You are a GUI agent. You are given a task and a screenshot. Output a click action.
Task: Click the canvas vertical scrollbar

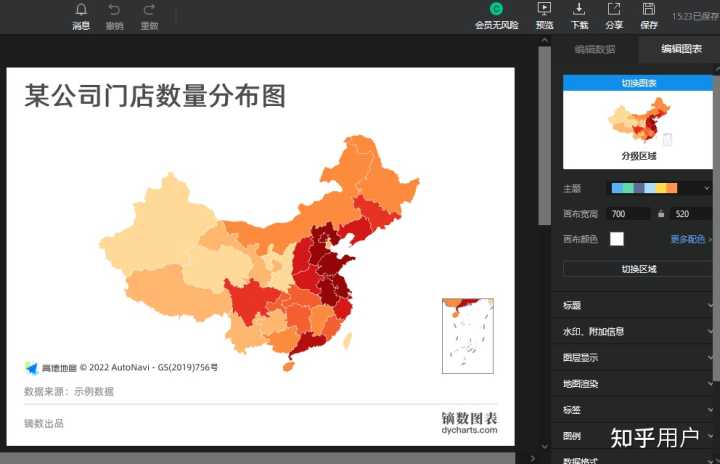pos(544,136)
